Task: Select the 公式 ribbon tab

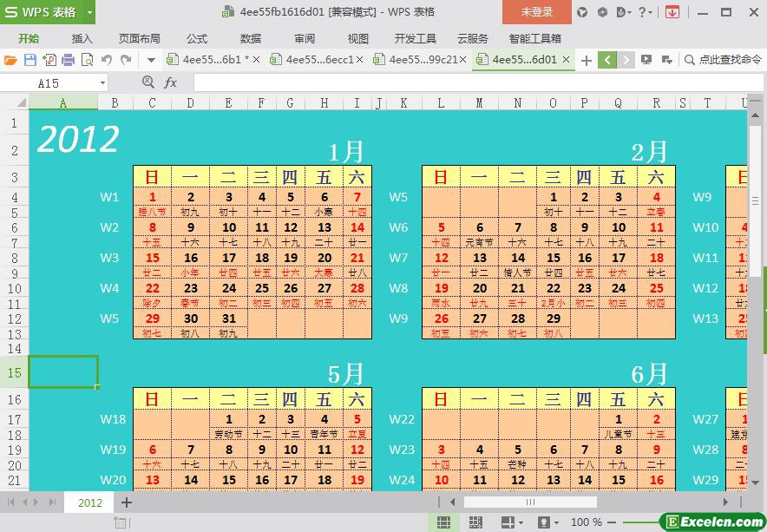Action: (x=197, y=38)
